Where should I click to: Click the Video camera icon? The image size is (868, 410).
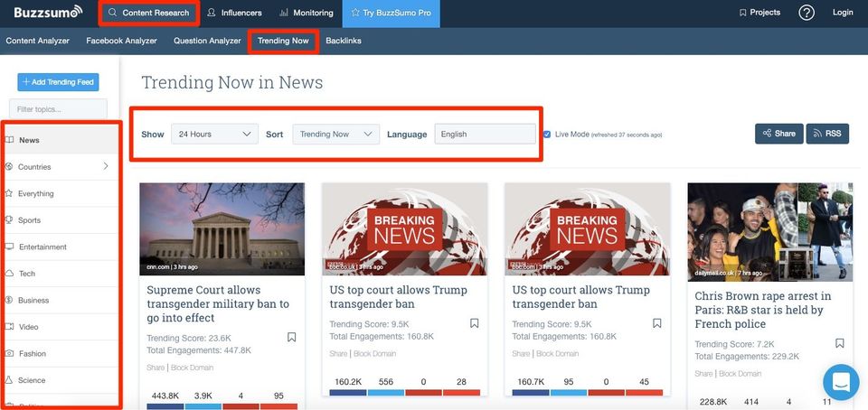[x=9, y=327]
